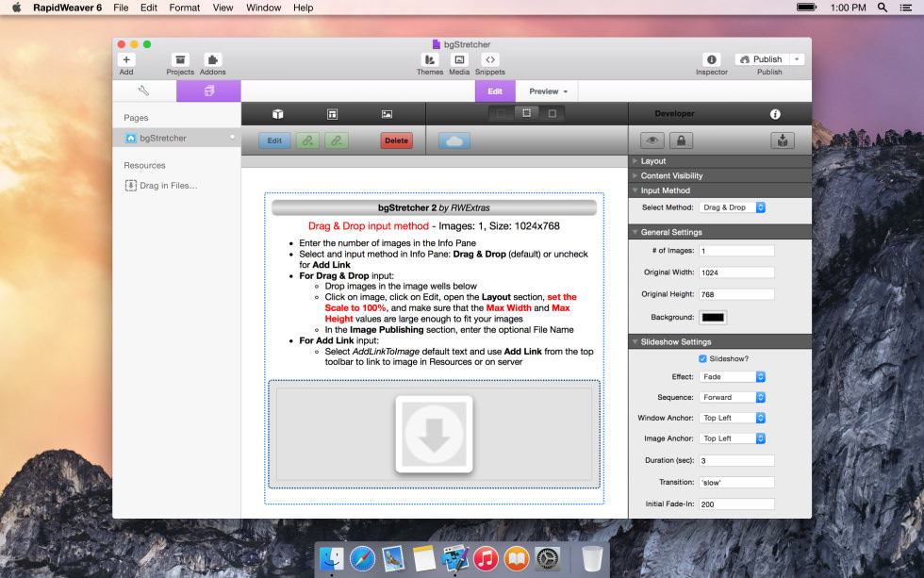This screenshot has height=578, width=924.
Task: Open the Snippets code icon
Action: 489,59
